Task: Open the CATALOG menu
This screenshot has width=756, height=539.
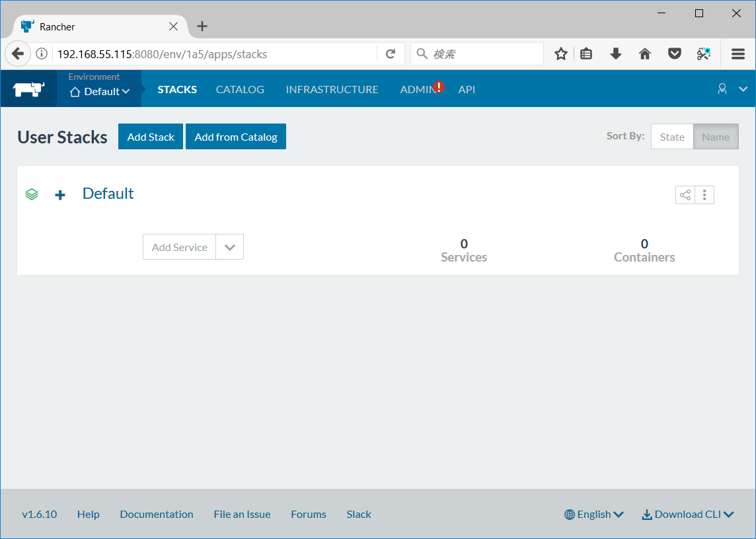Action: (240, 90)
